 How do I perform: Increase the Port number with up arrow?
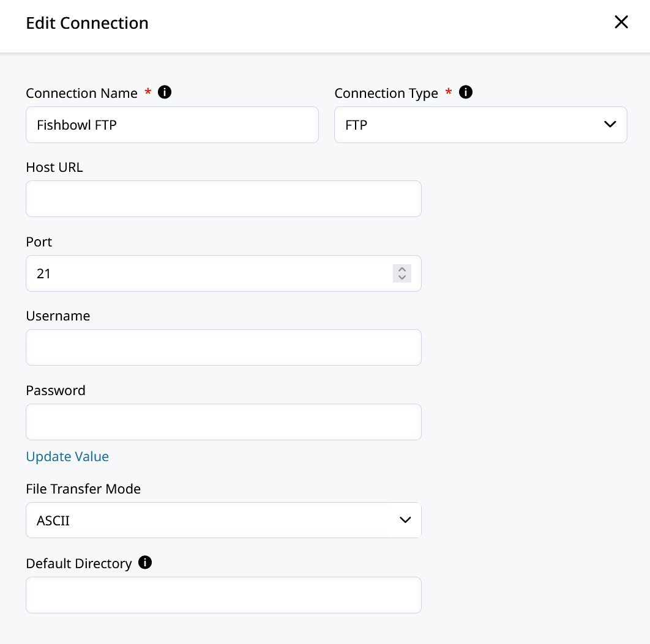pyautogui.click(x=402, y=269)
